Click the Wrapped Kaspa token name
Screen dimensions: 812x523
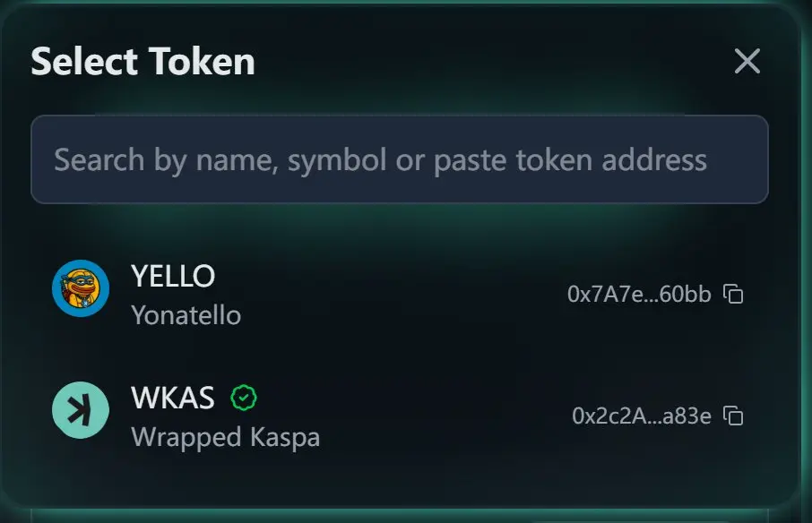[226, 438]
